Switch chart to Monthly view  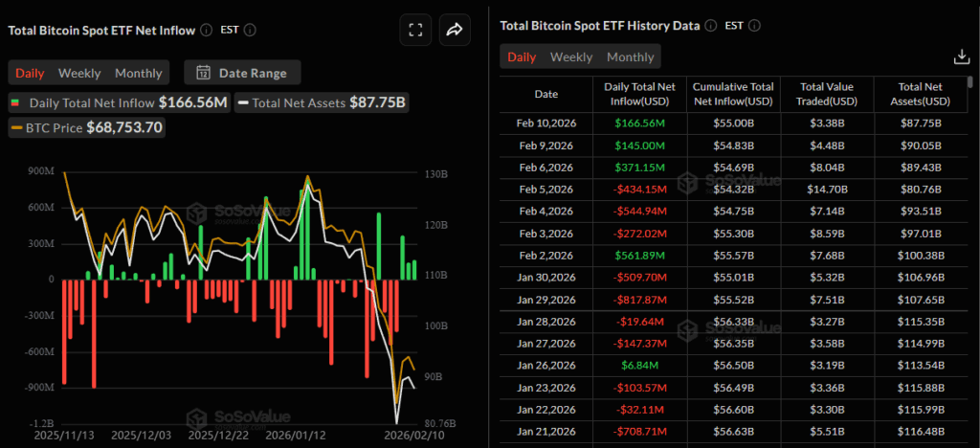pos(138,73)
